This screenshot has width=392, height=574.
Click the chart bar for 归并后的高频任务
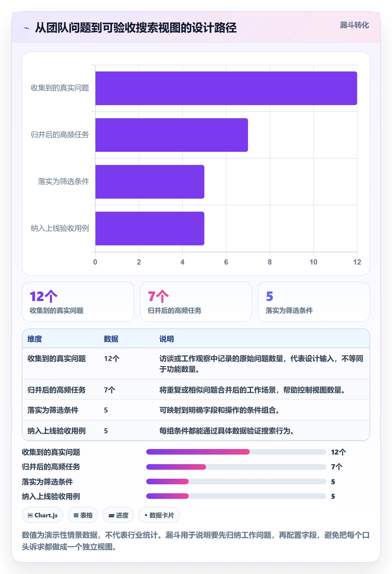click(172, 135)
